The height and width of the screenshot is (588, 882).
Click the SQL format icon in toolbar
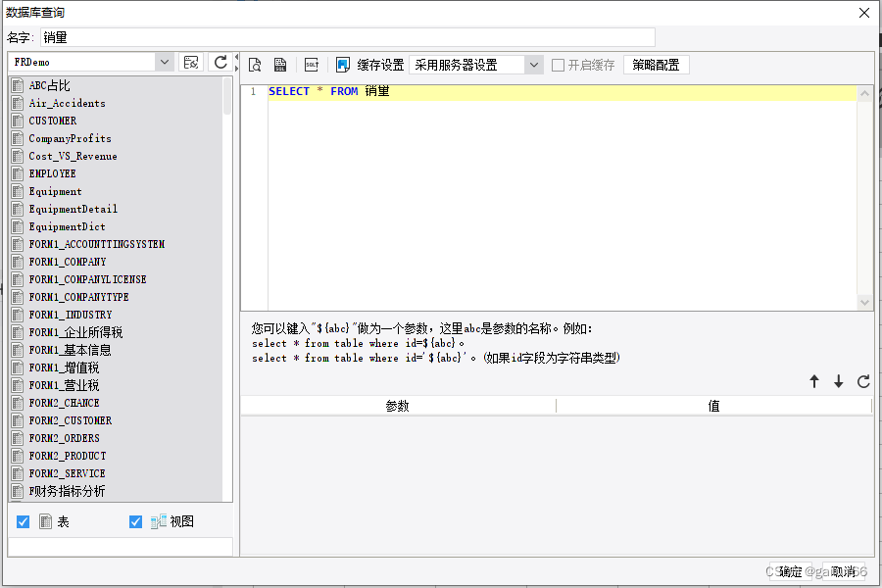coord(312,65)
